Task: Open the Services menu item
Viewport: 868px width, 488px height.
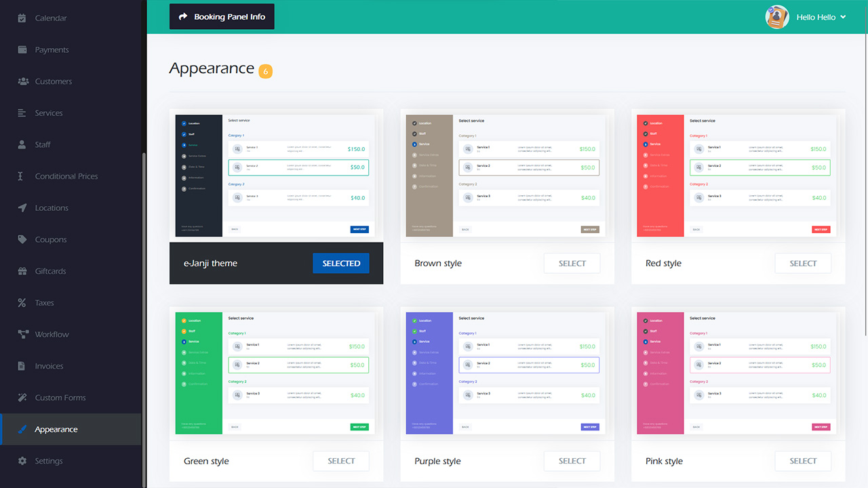Action: (x=49, y=113)
